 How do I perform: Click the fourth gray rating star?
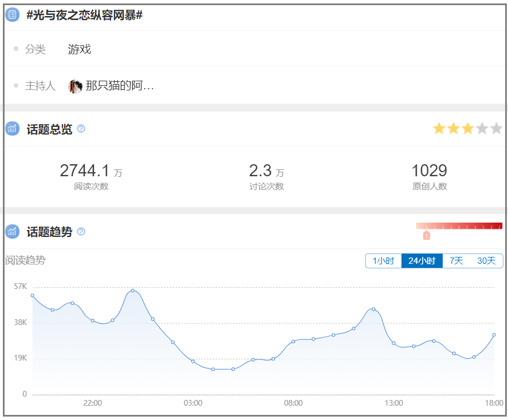482,128
